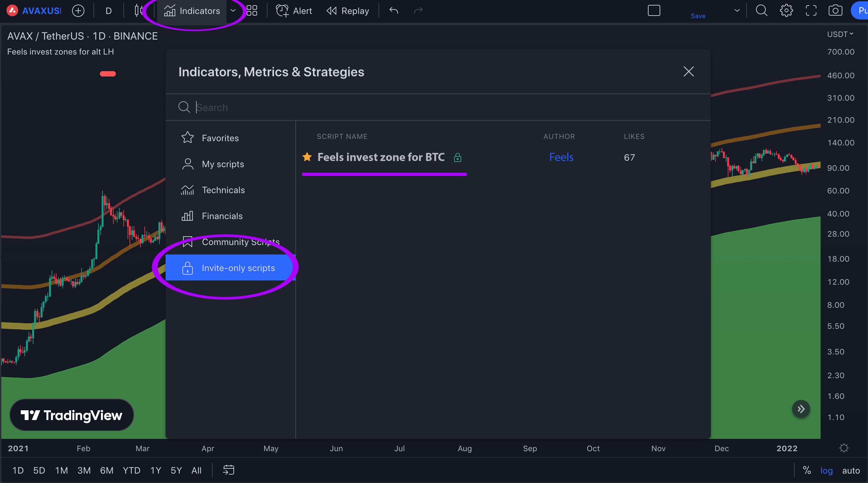Start bar Replay mode
Image resolution: width=868 pixels, height=483 pixels.
(x=348, y=11)
